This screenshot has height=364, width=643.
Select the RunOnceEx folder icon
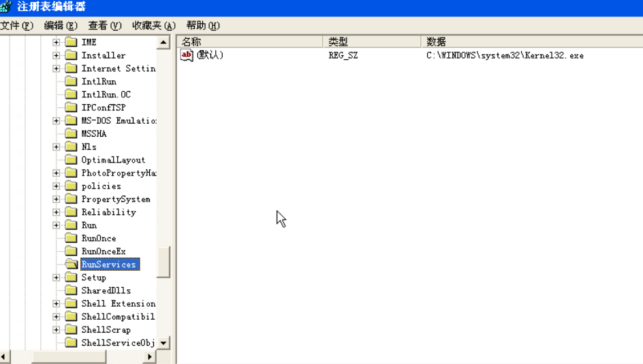point(72,252)
